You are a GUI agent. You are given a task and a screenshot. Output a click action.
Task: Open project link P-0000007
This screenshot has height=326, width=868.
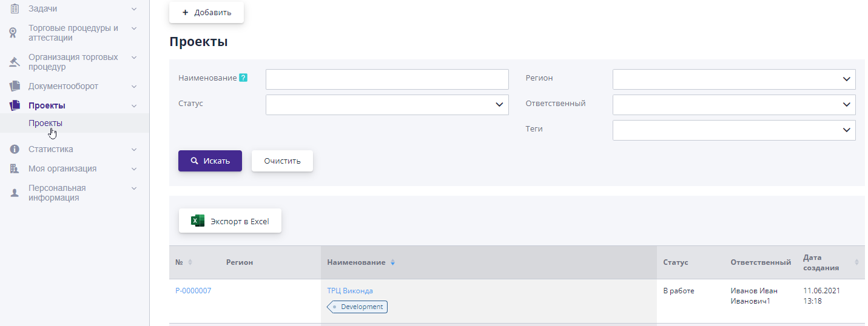[193, 291]
